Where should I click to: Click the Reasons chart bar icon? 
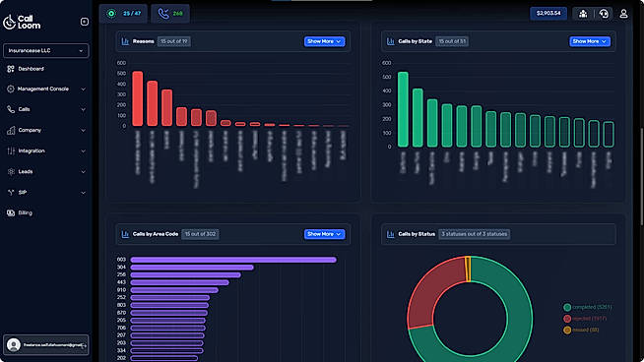click(x=125, y=41)
